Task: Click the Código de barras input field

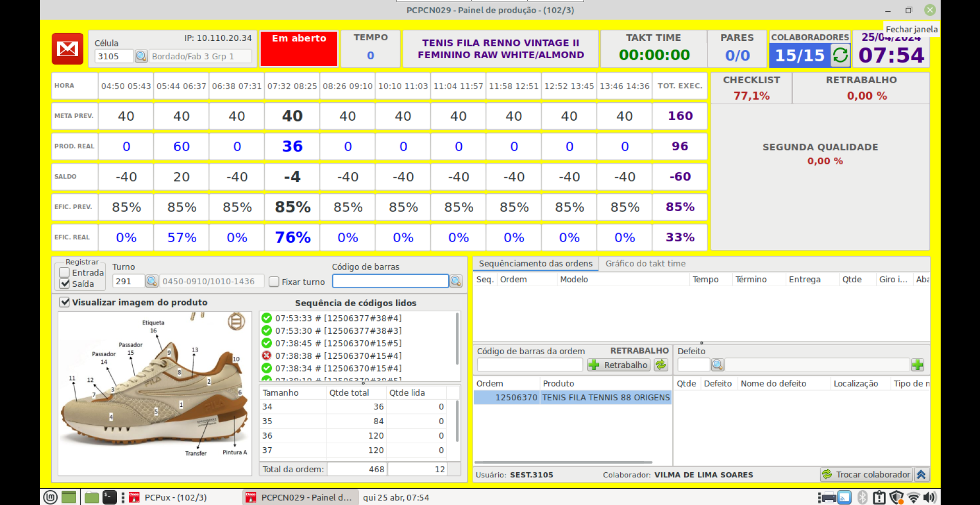Action: point(390,281)
